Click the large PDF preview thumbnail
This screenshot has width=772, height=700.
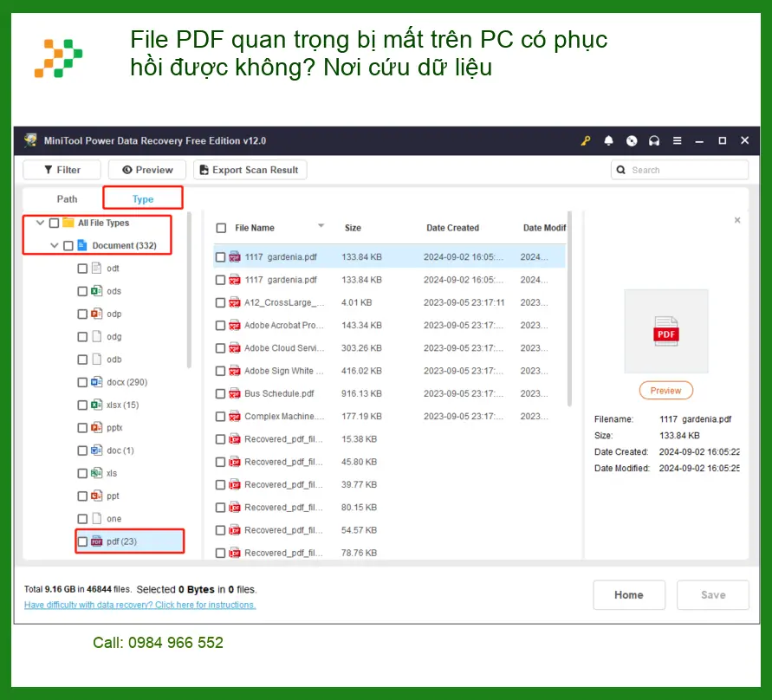[666, 331]
